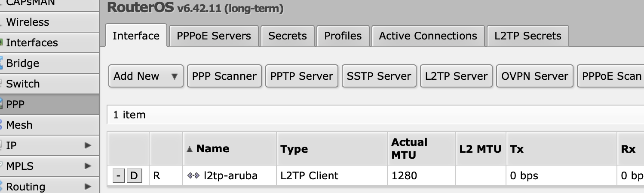Expand the Routing submenu

[49, 187]
